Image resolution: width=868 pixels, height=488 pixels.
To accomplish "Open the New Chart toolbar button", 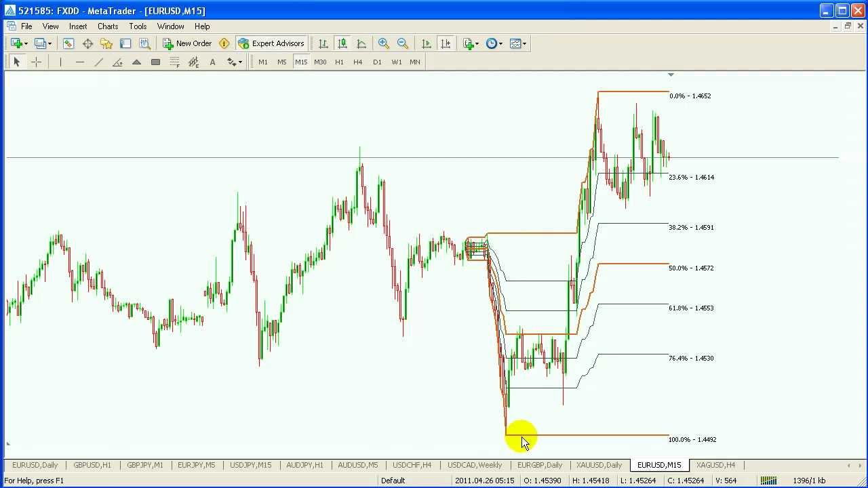I will point(15,43).
